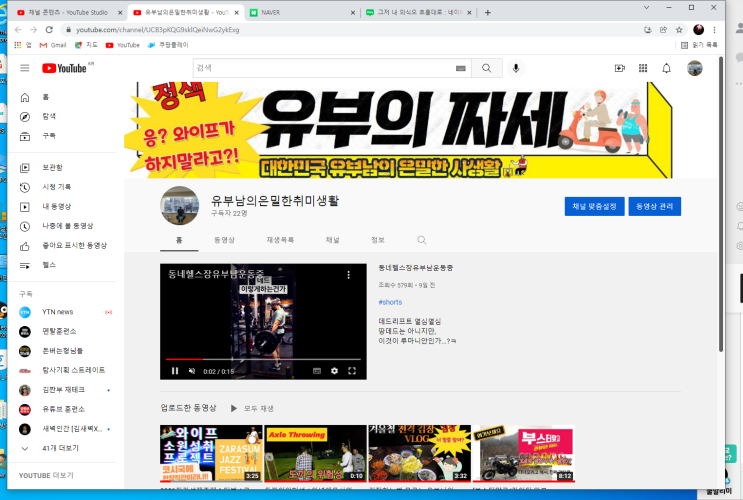
Task: Toggle subtitles on the featured video
Action: pos(317,371)
